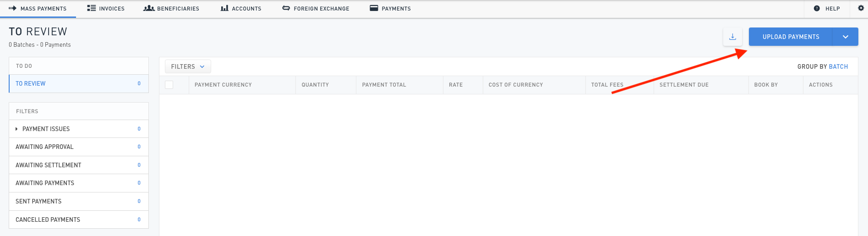
Task: Click the Payments card icon
Action: click(x=374, y=8)
